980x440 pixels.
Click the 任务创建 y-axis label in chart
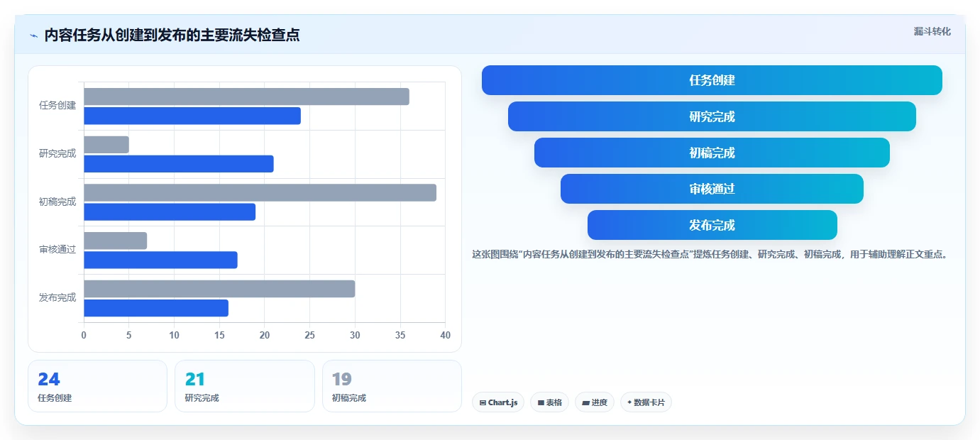tap(57, 106)
